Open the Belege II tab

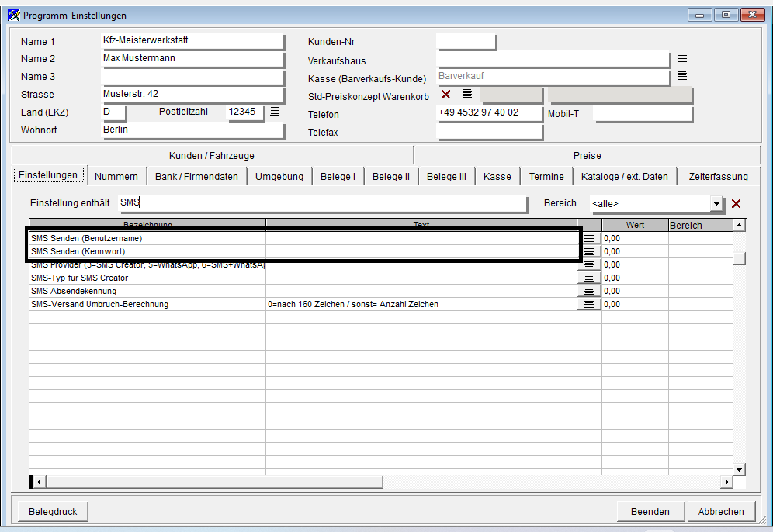coord(391,177)
